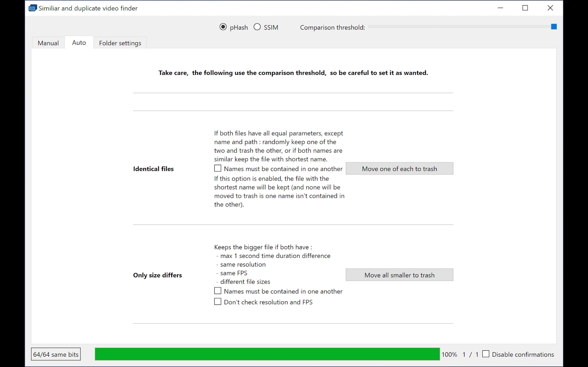
Task: Adjust the Comparison threshold slider
Action: pos(554,27)
